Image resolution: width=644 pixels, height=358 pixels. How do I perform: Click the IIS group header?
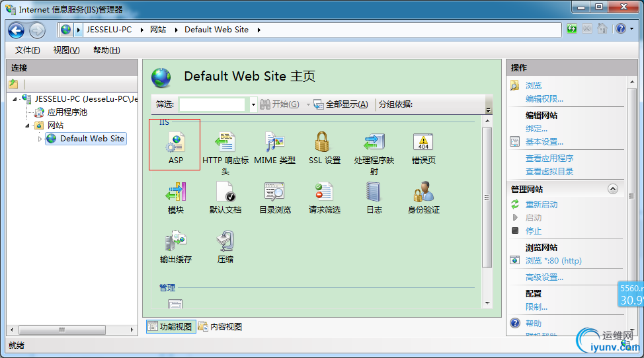coord(164,122)
